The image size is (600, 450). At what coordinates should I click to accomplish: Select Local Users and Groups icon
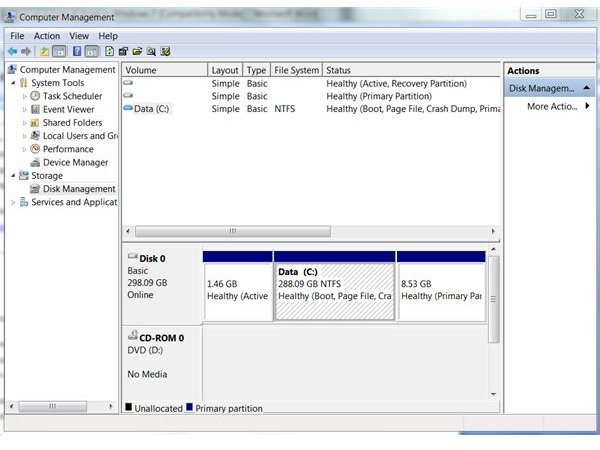pyautogui.click(x=35, y=135)
